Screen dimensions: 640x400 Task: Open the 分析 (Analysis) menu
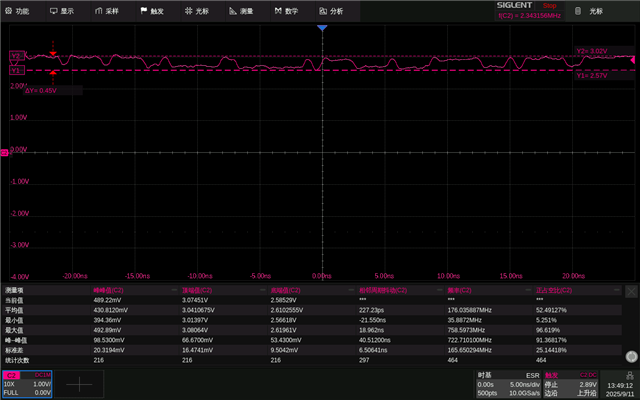(x=331, y=11)
